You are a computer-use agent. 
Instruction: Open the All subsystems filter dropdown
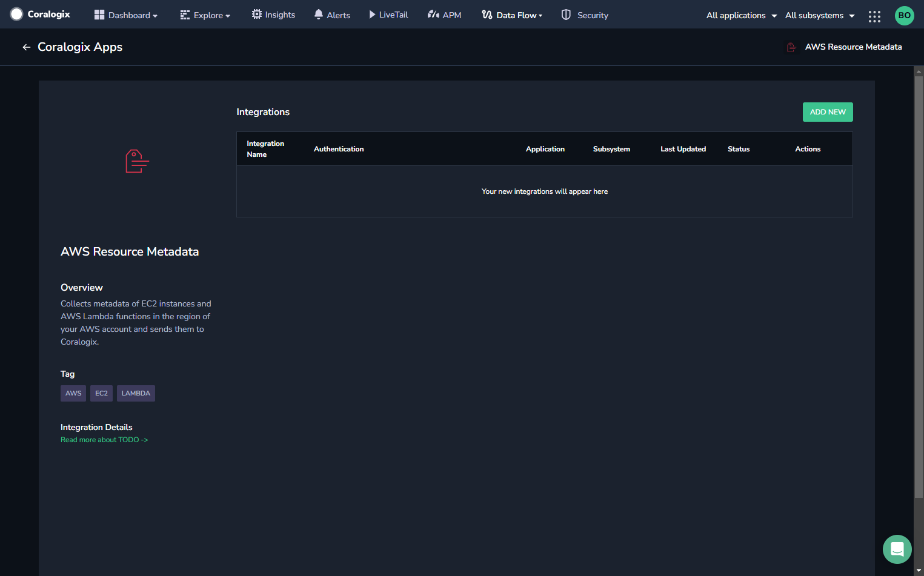click(x=820, y=15)
